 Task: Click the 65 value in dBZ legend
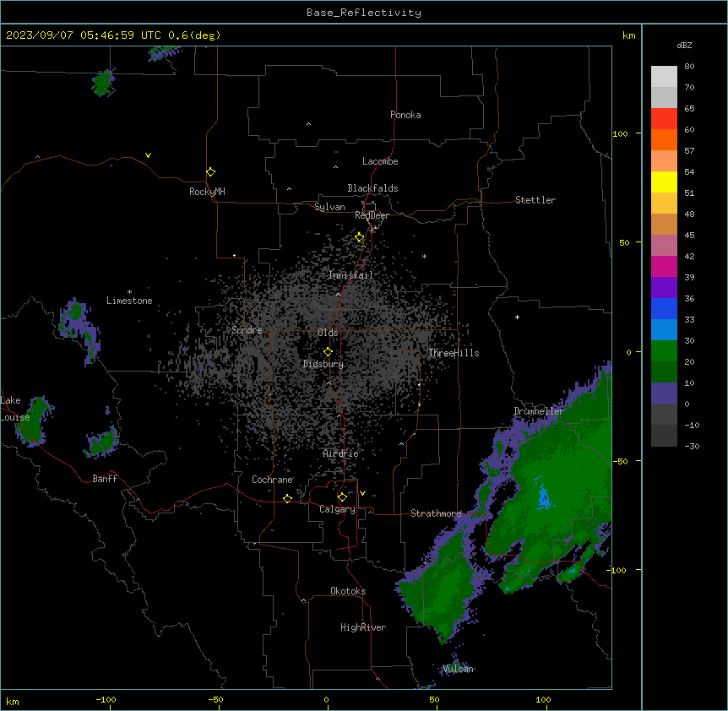click(689, 108)
